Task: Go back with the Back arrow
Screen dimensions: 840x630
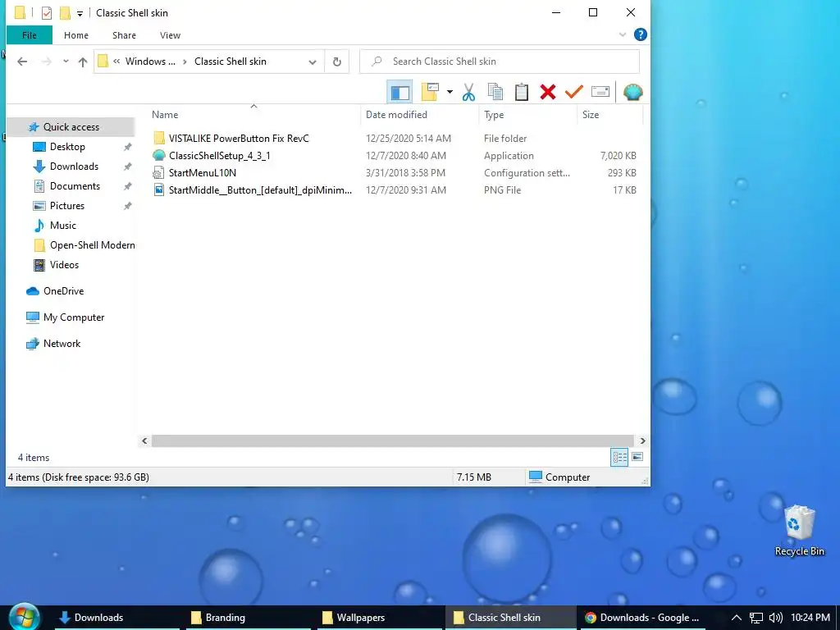Action: point(22,62)
